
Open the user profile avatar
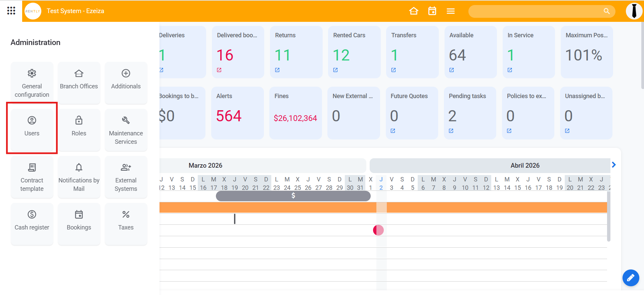click(x=634, y=11)
